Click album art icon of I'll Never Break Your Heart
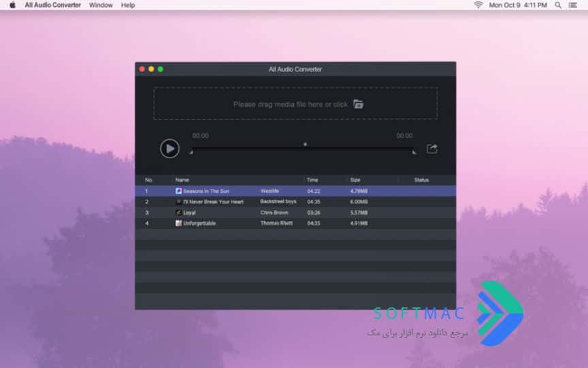Screen dimensions: 588x368 click(x=178, y=202)
